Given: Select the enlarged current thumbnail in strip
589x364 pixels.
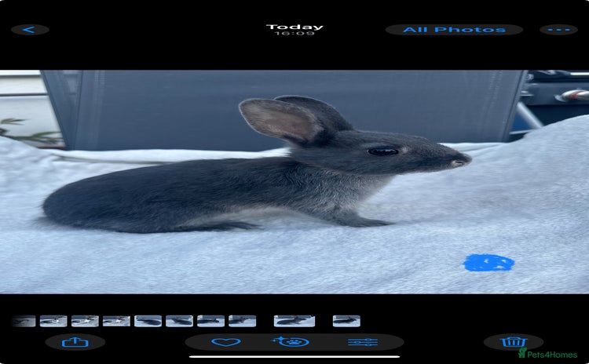Looking at the screenshot, I should tap(294, 321).
